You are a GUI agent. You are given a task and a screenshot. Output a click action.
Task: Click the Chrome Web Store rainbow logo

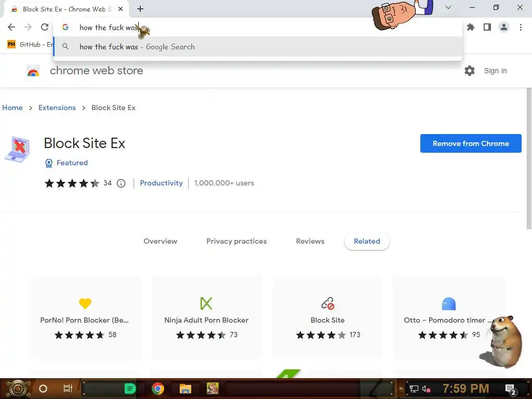click(33, 71)
